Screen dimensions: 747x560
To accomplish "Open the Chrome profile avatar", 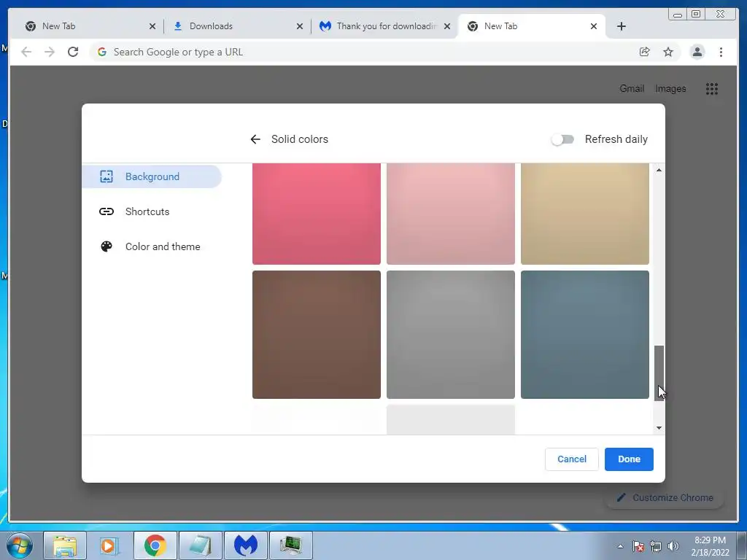I will point(697,52).
